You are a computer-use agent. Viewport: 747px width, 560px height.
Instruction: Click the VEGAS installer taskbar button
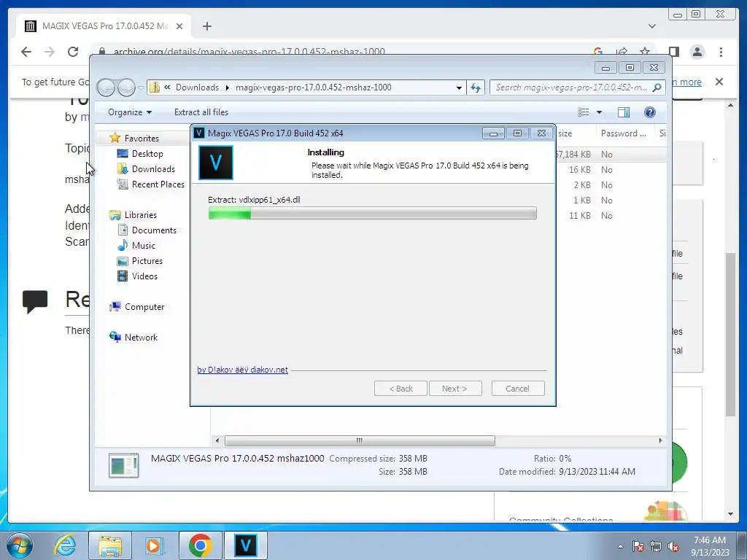tap(245, 545)
